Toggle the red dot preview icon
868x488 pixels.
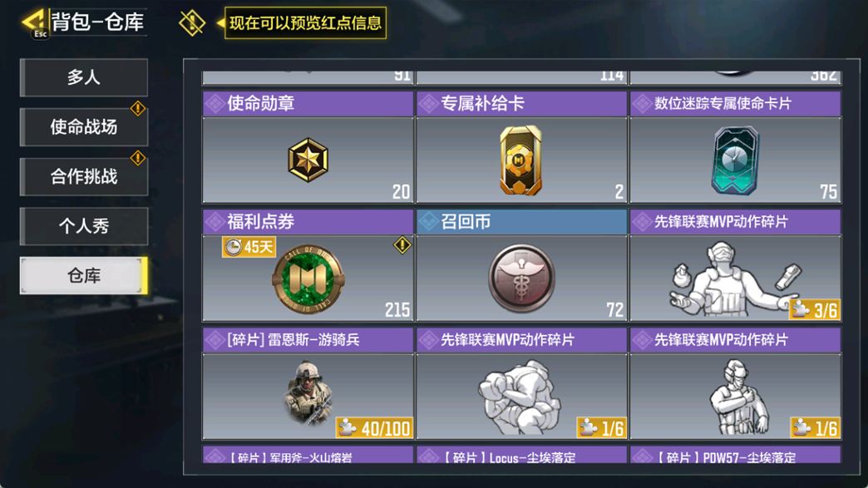click(192, 22)
